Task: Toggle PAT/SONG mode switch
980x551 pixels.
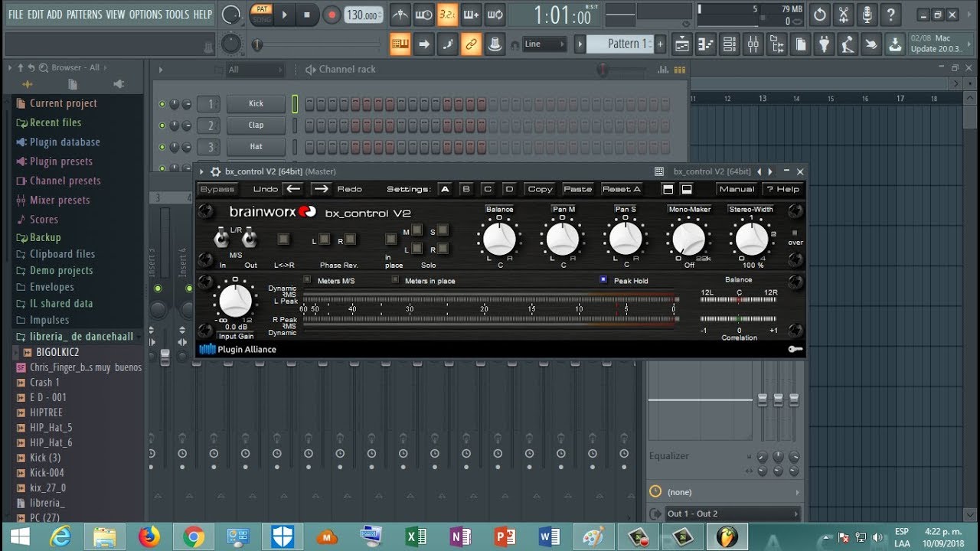Action: [x=262, y=15]
